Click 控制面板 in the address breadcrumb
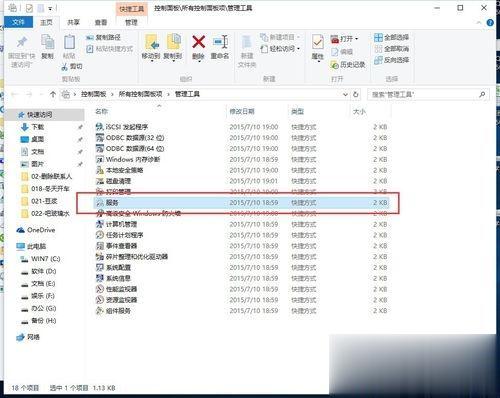500x398 pixels. 94,94
